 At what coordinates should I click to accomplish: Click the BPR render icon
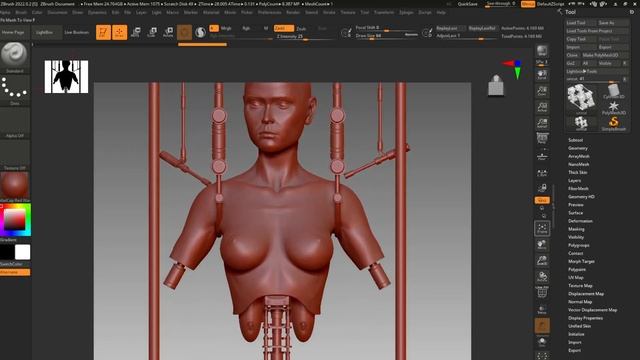tap(542, 51)
